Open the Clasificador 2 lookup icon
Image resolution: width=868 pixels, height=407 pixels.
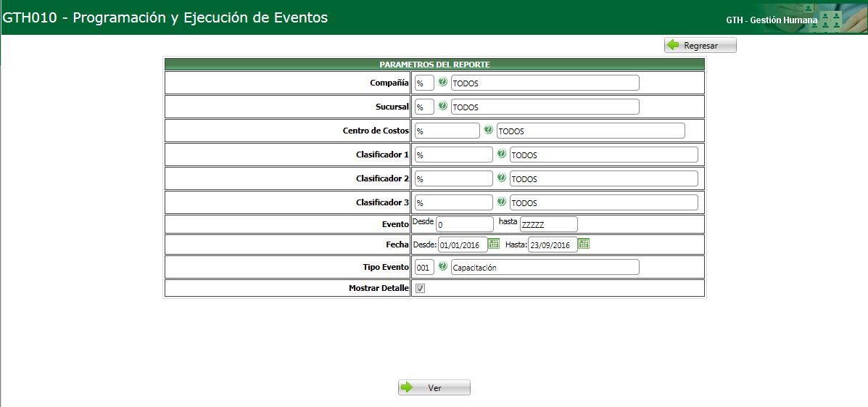point(502,177)
